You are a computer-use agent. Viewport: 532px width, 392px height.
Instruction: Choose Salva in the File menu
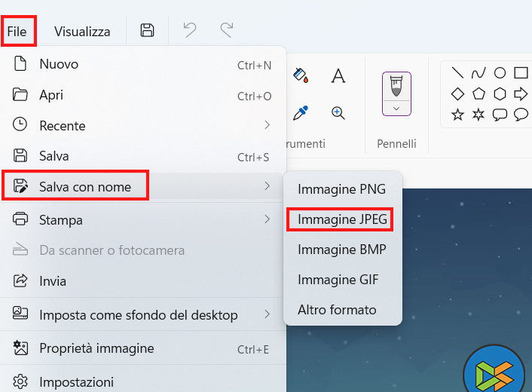tap(142, 156)
